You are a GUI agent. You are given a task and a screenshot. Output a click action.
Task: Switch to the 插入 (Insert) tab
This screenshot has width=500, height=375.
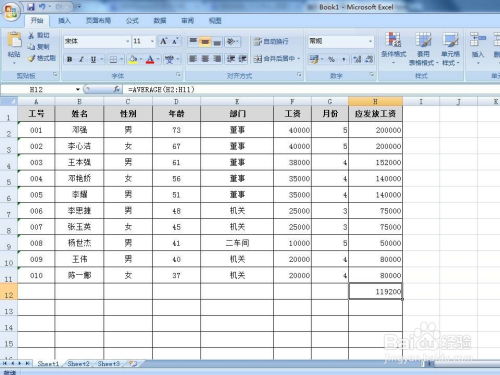coord(64,21)
